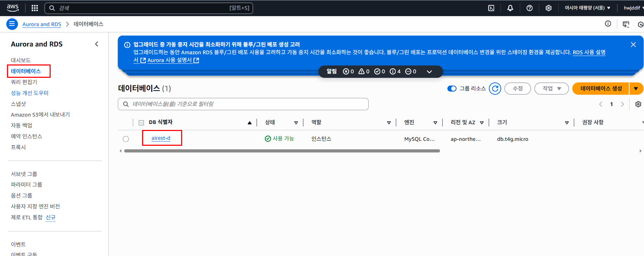Collapse all rows via DB identifier toggle
The height and width of the screenshot is (256, 644).
coord(141,123)
